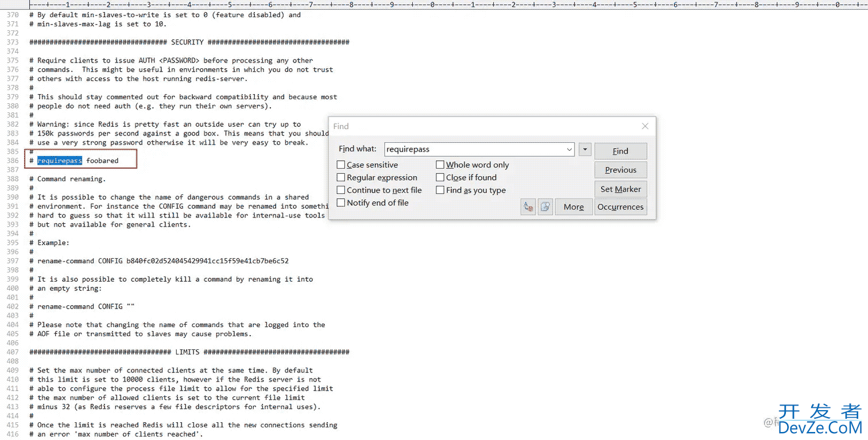This screenshot has height=440, width=868.
Task: Click the '# Example:' line
Action: point(49,243)
